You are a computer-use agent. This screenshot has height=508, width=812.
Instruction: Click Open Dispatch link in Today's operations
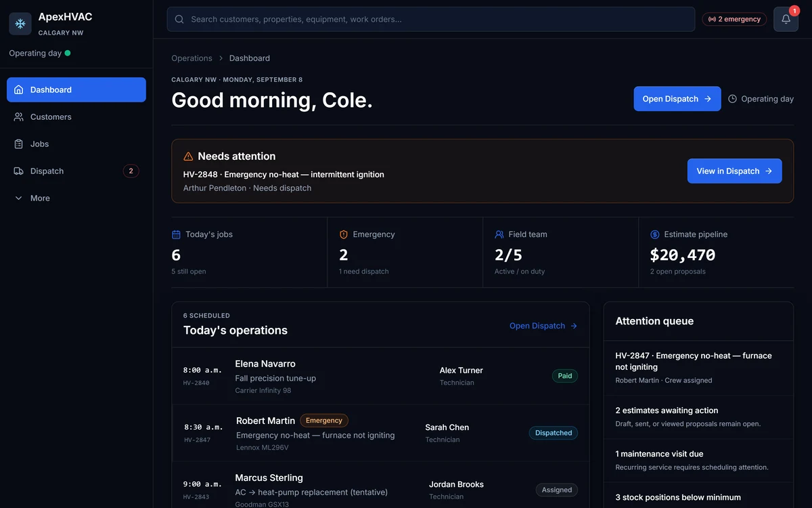(543, 326)
